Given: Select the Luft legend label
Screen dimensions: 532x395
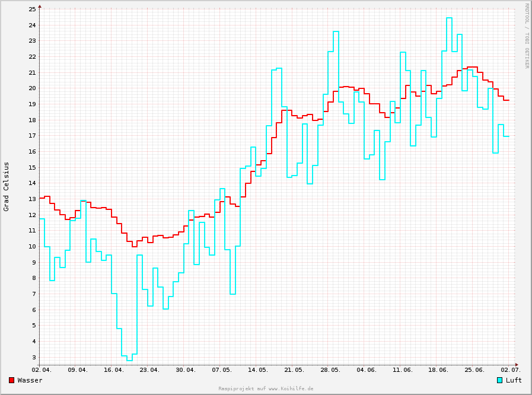Looking at the screenshot, I should [x=514, y=380].
